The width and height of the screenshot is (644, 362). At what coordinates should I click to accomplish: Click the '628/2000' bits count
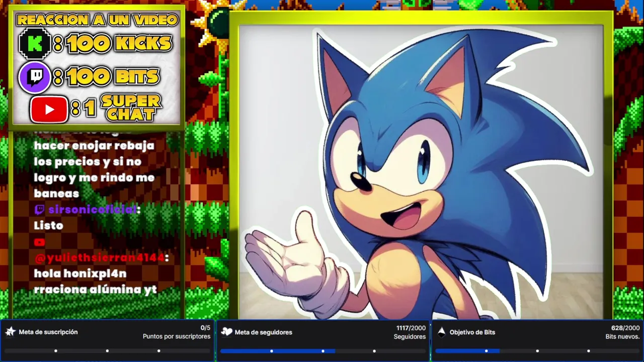click(625, 328)
